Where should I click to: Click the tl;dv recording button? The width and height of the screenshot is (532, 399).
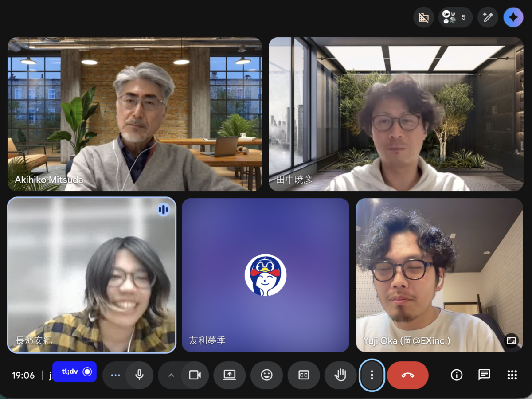[74, 372]
